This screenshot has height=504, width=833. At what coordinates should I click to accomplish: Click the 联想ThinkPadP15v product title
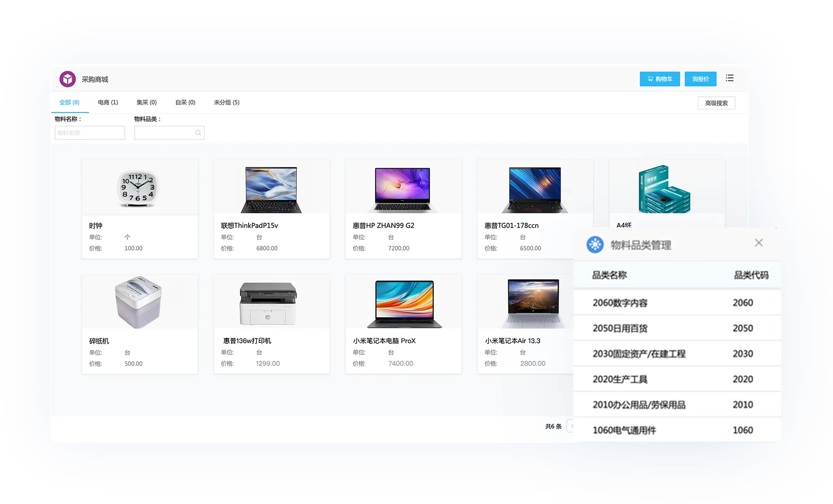pos(249,226)
